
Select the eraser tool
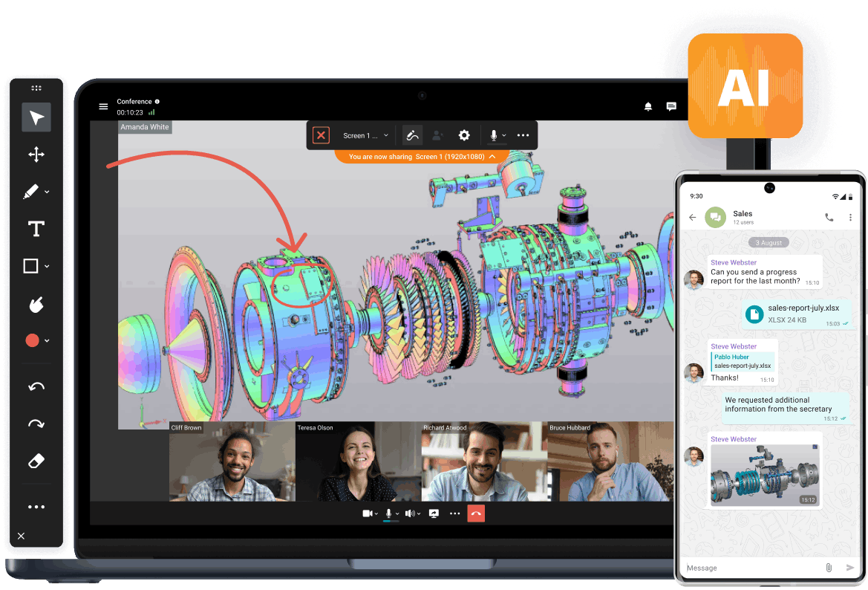tap(36, 461)
